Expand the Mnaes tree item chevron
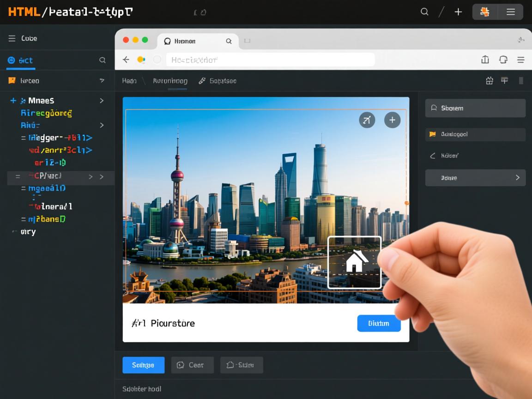The image size is (532, 399). pyautogui.click(x=102, y=101)
